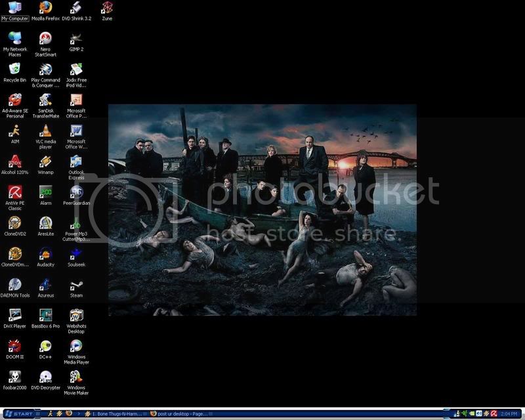Open green Razer tray icon
Viewport: 525px width, 420px height.
coord(465,414)
